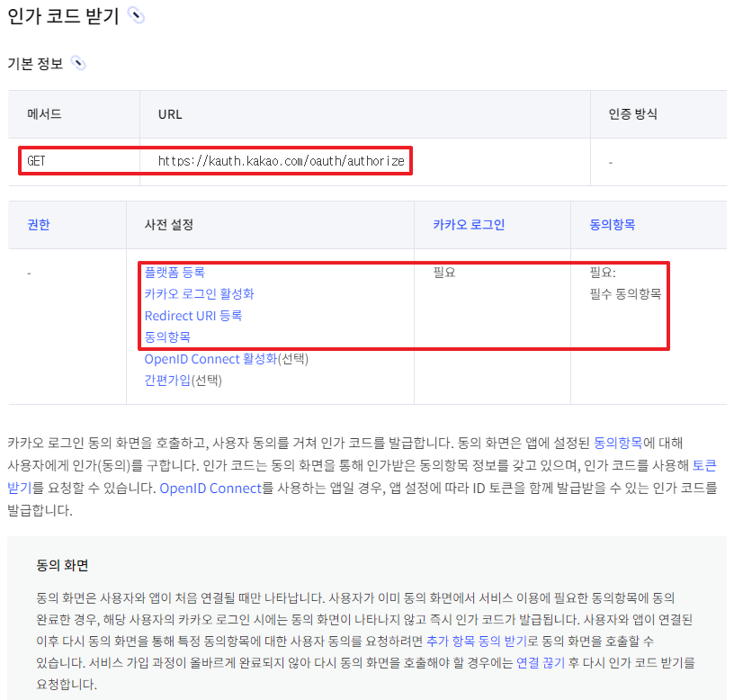Click the anchor link icon beside 기본 정보 heading
Viewport: 734px width, 700px height.
point(78,63)
